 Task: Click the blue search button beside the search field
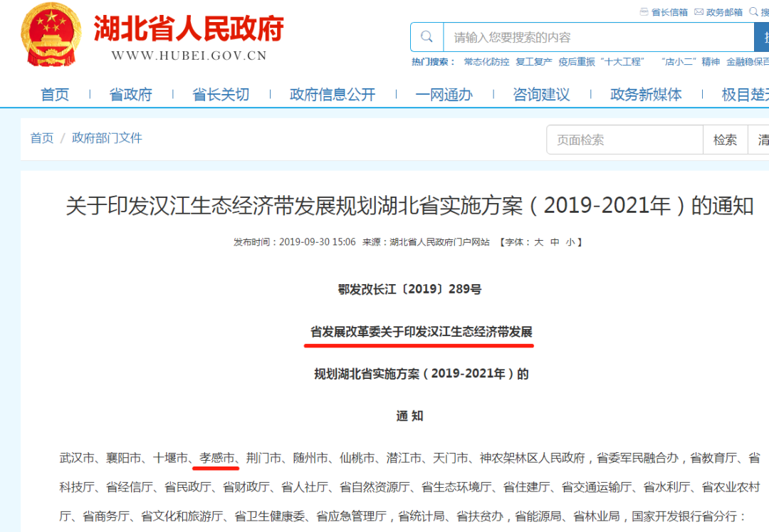pos(761,37)
